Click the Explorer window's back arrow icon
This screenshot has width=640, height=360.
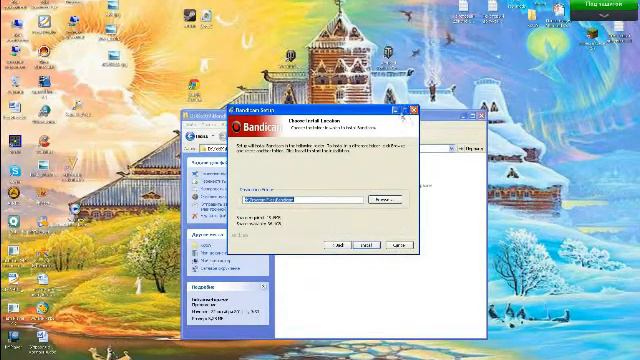(190, 136)
